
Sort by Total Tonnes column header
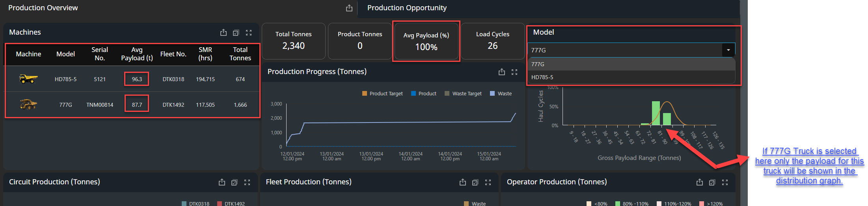[240, 54]
